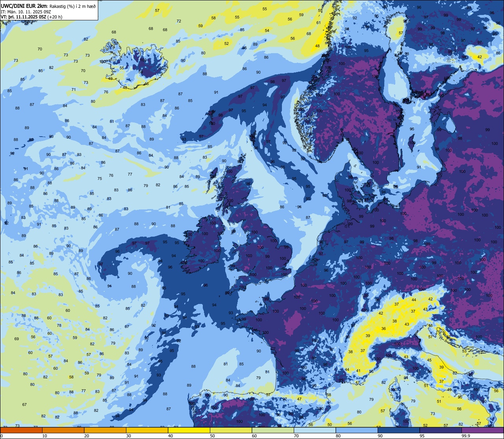This screenshot has width=504, height=439.
Task: Click the '71' value southwest of Iceland
Action: [74, 89]
